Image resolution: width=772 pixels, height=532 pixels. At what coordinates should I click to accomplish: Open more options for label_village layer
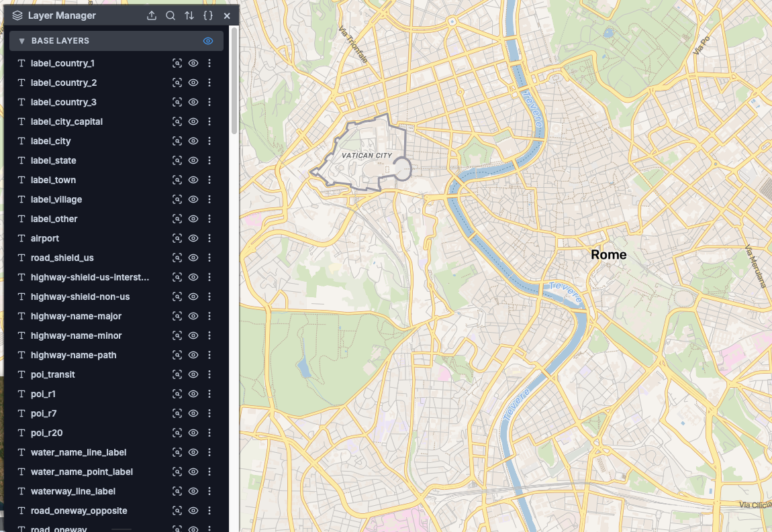tap(209, 200)
